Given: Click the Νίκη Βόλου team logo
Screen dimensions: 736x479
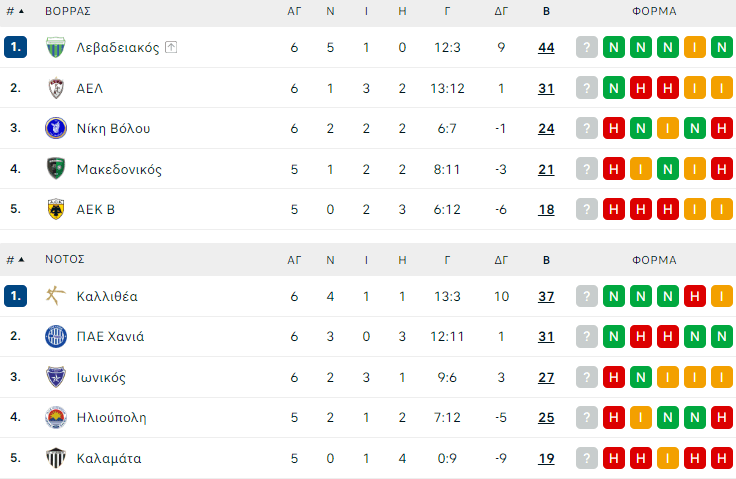Looking at the screenshot, I should pyautogui.click(x=56, y=128).
